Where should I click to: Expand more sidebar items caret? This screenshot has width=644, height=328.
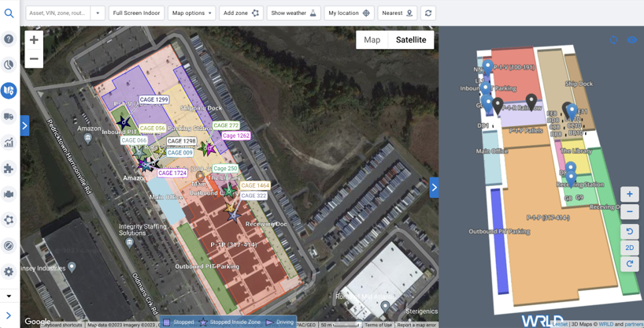coord(9,296)
